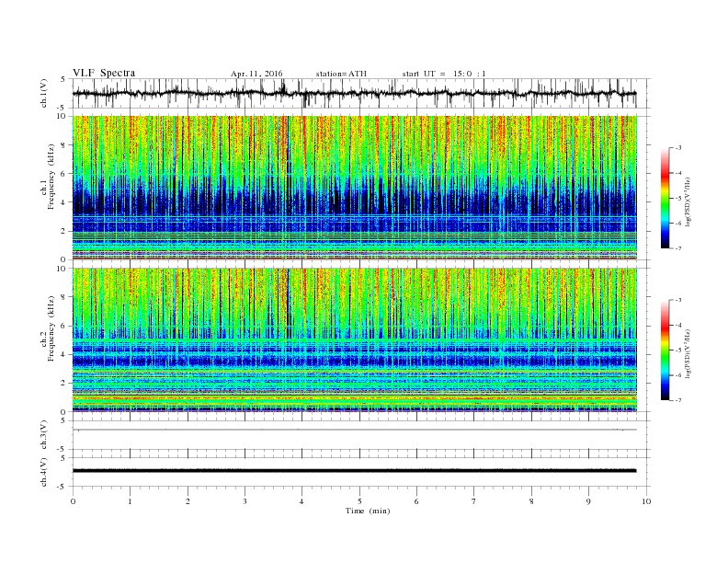Click the "8" frequency tick on ch.1 spectrogram

(x=63, y=145)
